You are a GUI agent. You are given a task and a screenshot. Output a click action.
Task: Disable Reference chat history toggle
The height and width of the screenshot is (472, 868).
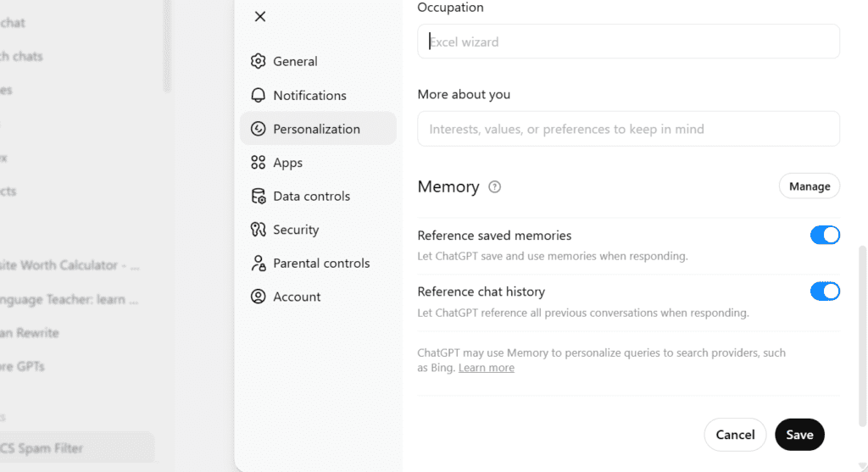click(x=825, y=291)
